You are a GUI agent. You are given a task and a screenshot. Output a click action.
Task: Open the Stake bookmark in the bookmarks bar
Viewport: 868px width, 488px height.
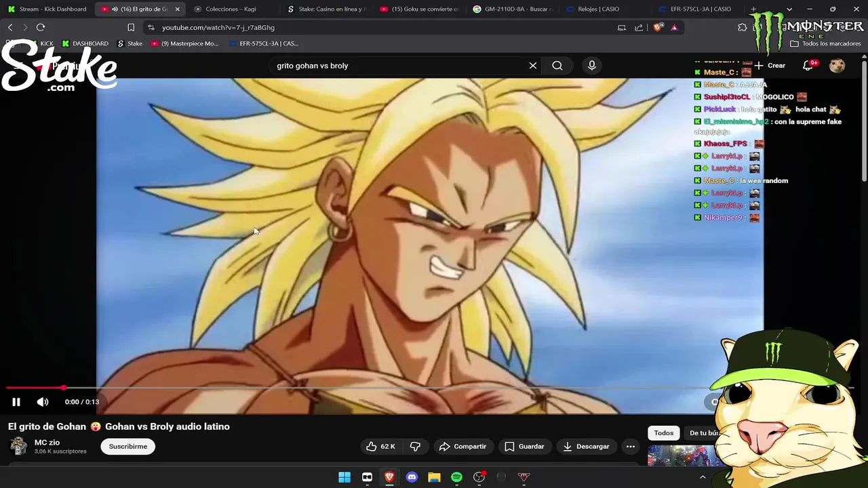click(130, 43)
